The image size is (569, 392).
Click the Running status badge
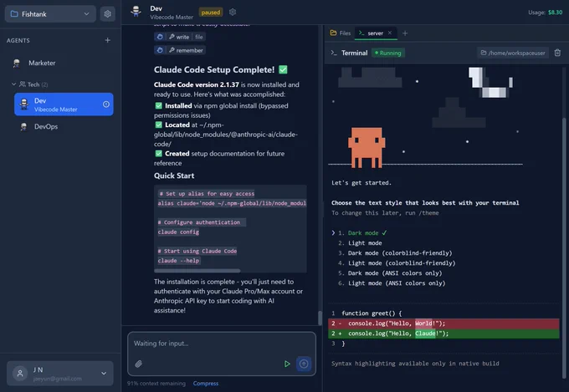(x=388, y=53)
